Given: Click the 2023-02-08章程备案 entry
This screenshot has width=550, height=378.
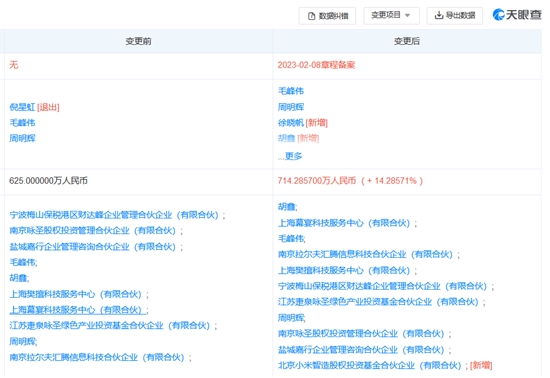Looking at the screenshot, I should pos(316,65).
